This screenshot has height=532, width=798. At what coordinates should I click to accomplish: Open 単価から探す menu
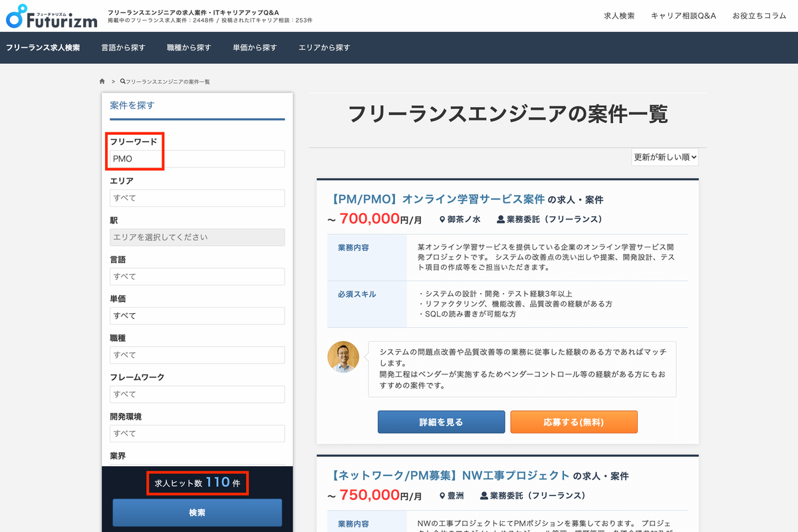tap(255, 48)
